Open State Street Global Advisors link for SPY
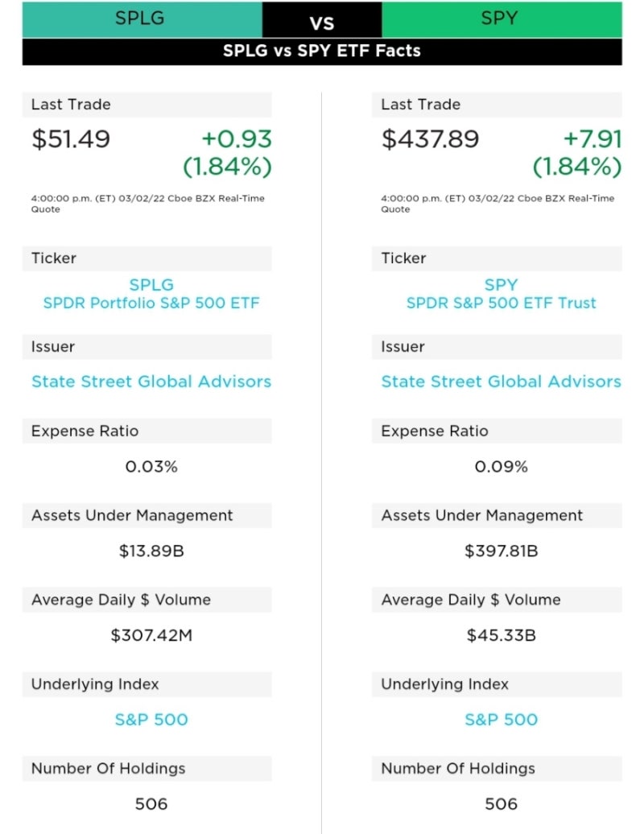Viewport: 644px width, 834px height. tap(501, 382)
